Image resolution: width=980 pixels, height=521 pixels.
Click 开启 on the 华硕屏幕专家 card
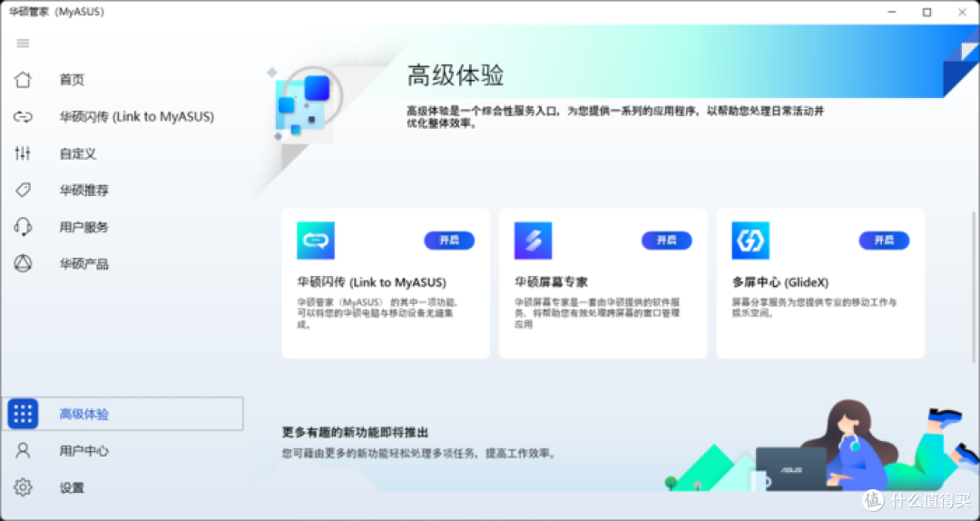click(667, 241)
